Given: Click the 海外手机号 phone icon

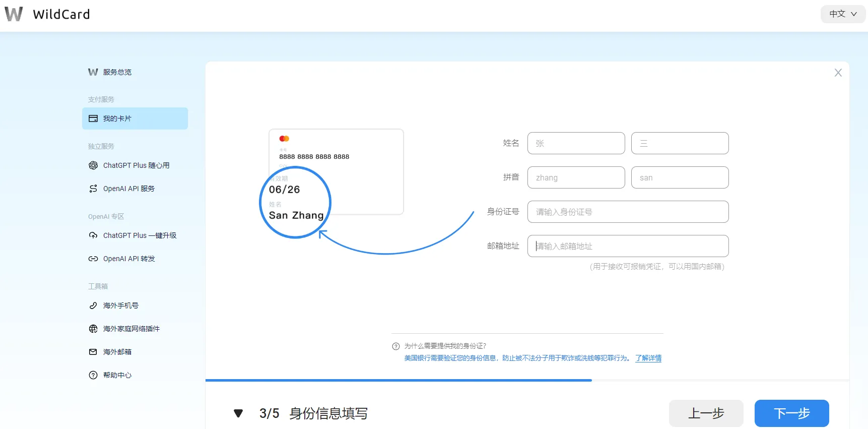Looking at the screenshot, I should tap(93, 305).
